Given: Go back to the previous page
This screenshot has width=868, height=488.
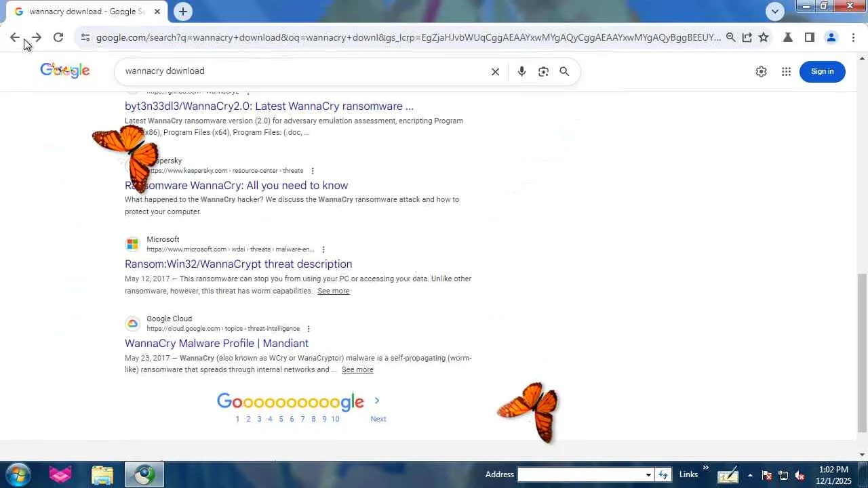Looking at the screenshot, I should (x=15, y=38).
